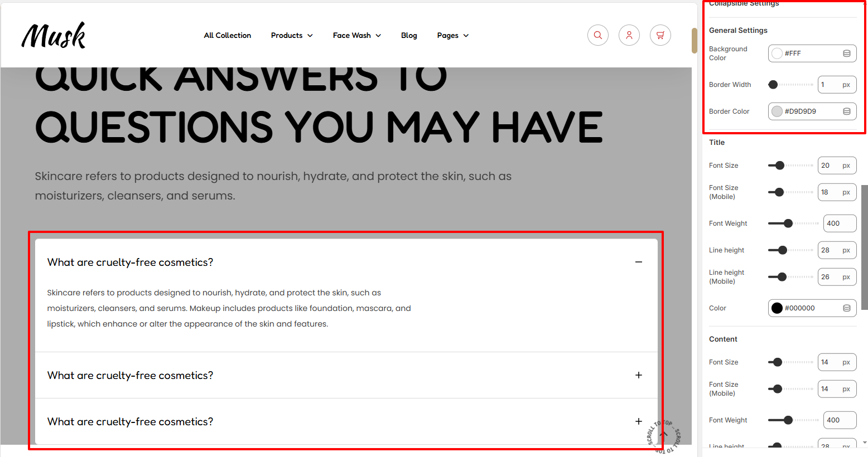This screenshot has height=457, width=868.
Task: Adjust Title Line height (Mobile) slider
Action: (790, 277)
